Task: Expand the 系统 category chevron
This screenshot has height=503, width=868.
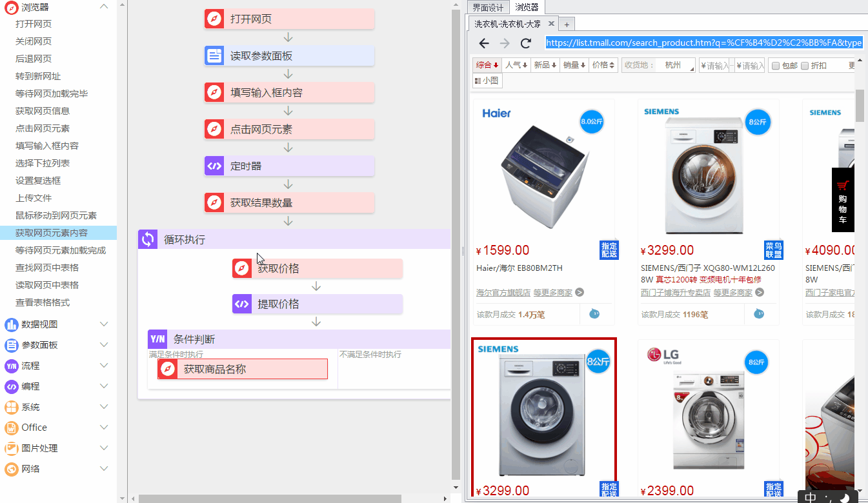Action: coord(104,407)
